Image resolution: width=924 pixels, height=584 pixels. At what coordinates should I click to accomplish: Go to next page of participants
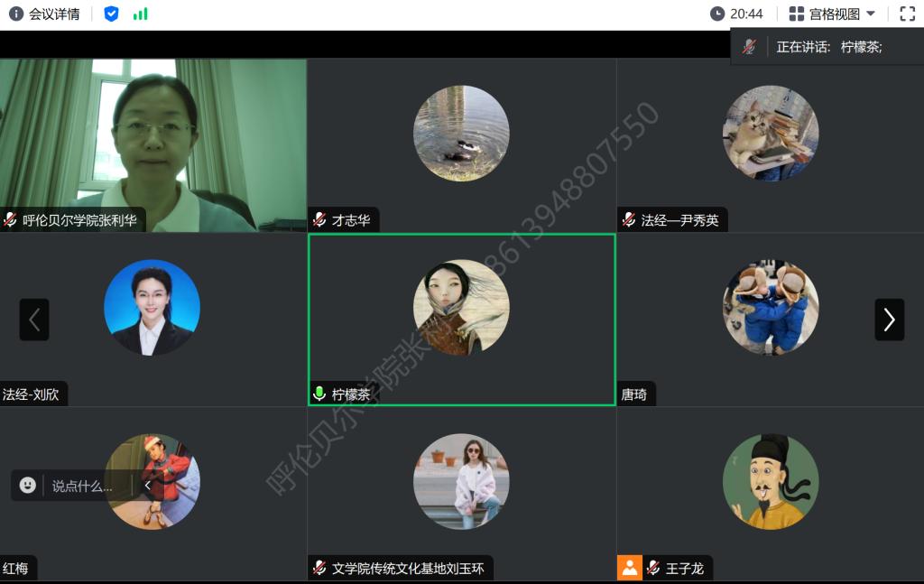[x=889, y=320]
